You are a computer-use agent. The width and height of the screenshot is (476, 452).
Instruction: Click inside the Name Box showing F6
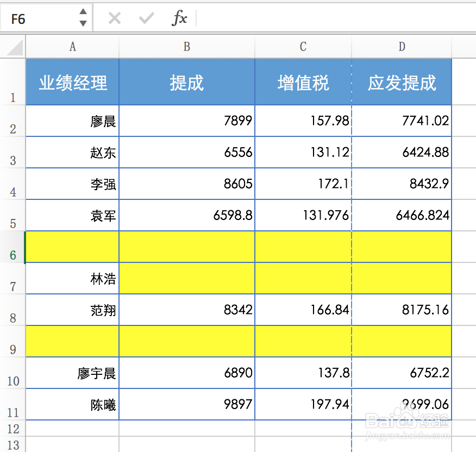(38, 18)
